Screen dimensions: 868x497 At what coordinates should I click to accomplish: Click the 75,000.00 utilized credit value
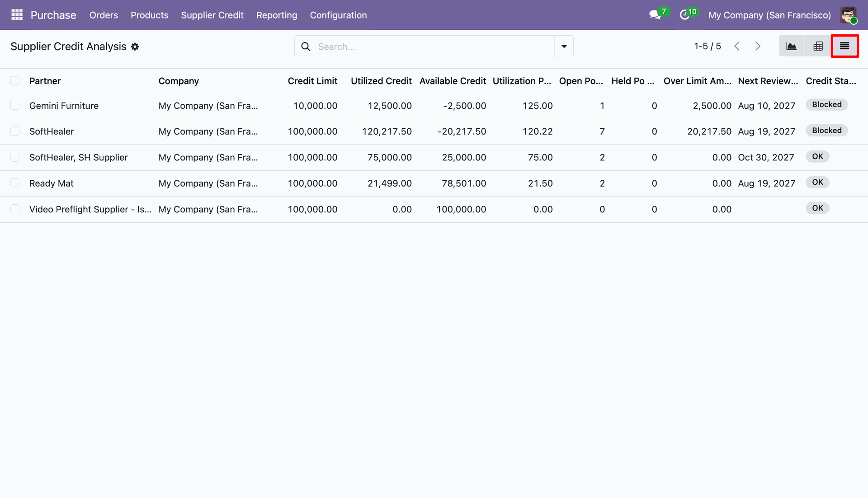[x=389, y=157]
